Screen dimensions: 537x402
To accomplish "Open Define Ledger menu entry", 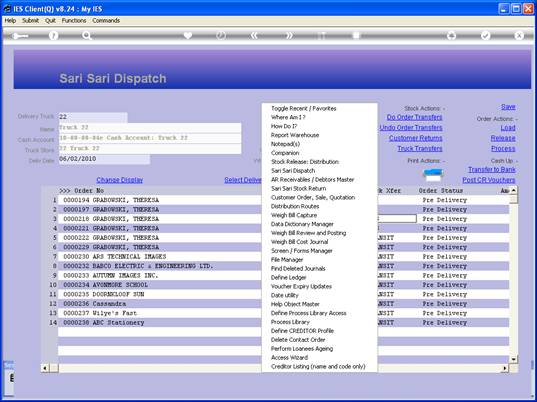I will tap(288, 278).
